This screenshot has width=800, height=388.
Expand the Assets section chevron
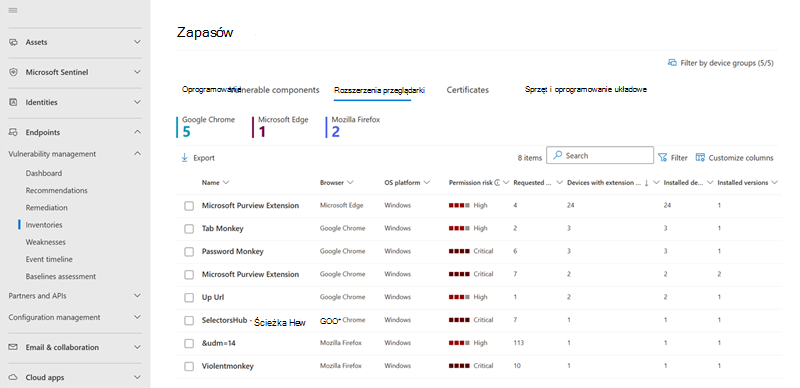[137, 42]
